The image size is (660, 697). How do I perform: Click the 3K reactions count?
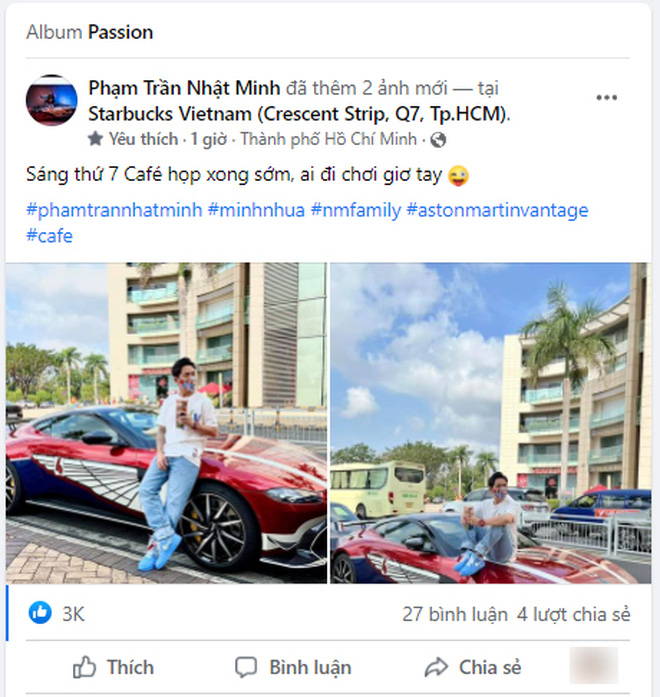tap(74, 613)
